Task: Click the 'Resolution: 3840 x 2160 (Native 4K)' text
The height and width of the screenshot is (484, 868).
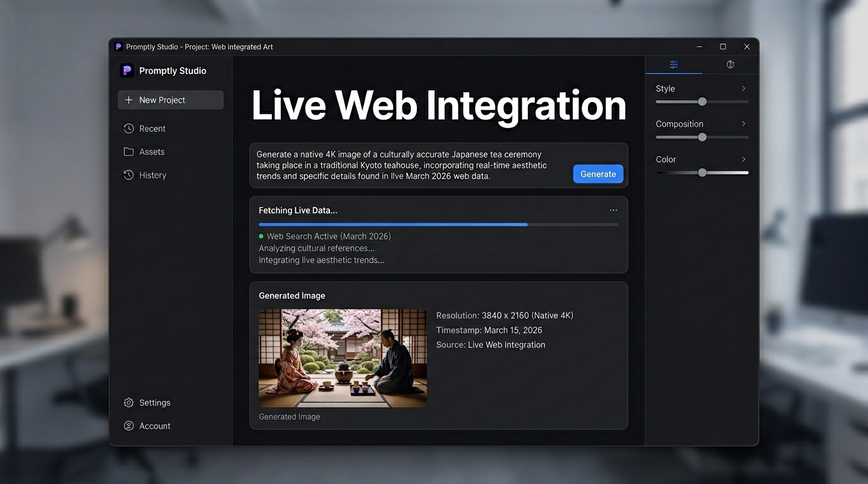Action: [x=505, y=316]
